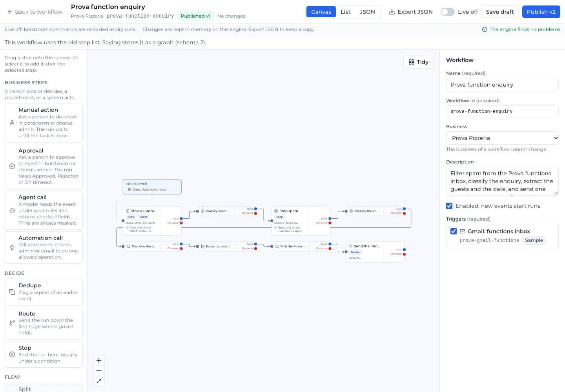Uncheck the Gmail: functions inbox trigger
565x392 pixels.
click(454, 231)
